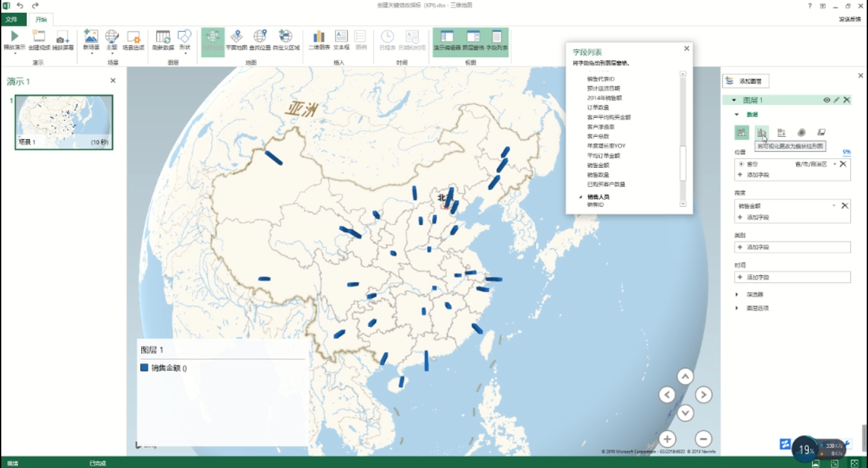This screenshot has width=868, height=468.
Task: Play the tour with 播放演示
Action: point(15,39)
